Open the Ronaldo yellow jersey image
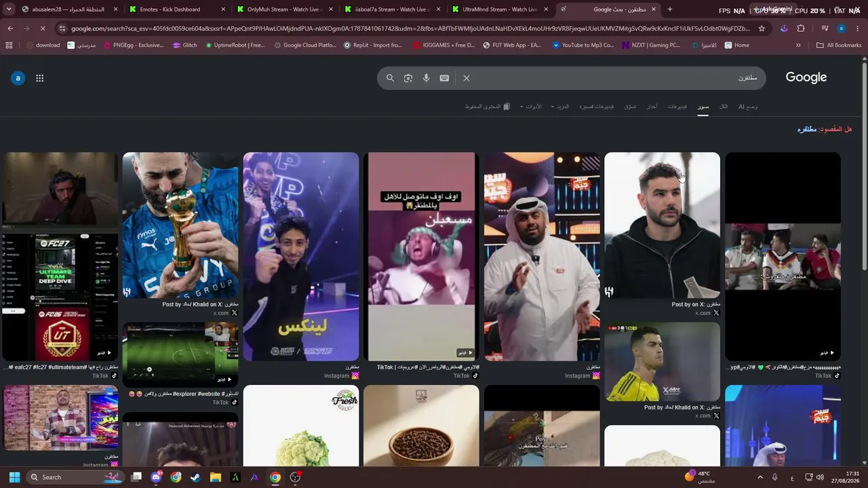868x488 pixels. [662, 361]
